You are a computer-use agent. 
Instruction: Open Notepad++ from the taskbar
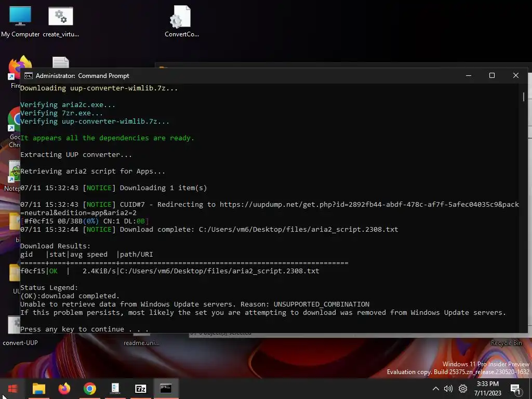coord(115,389)
